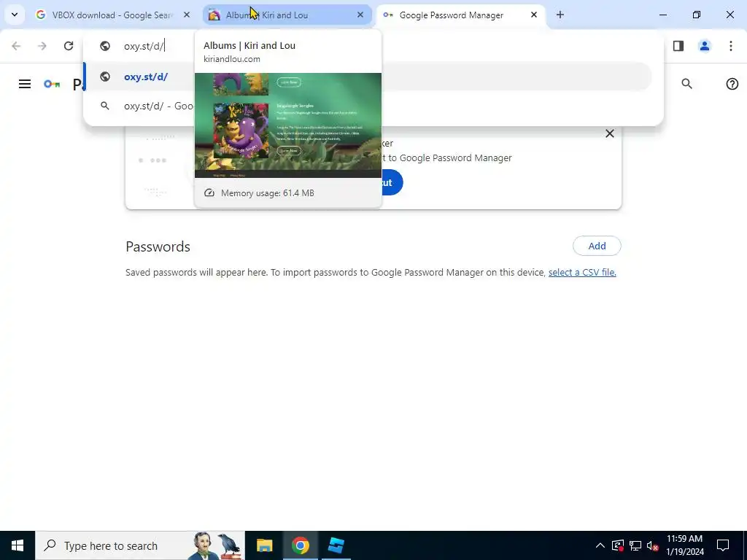
Task: Open the blue app icon next to Chrome on the taskbar
Action: tap(336, 545)
